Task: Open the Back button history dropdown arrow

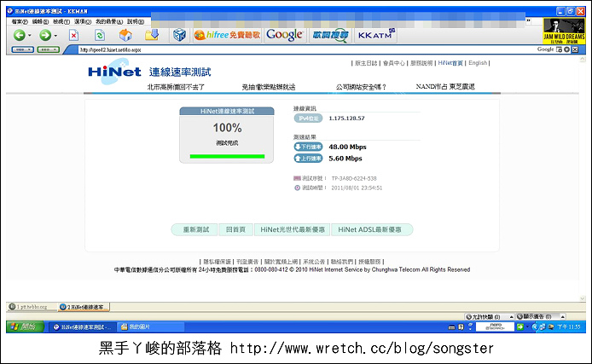Action: point(30,36)
